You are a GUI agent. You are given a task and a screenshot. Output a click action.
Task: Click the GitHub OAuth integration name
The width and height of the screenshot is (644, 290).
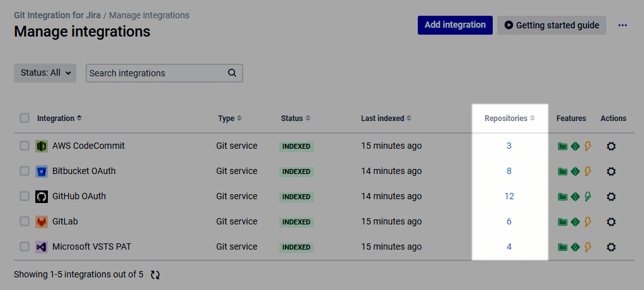click(x=79, y=196)
